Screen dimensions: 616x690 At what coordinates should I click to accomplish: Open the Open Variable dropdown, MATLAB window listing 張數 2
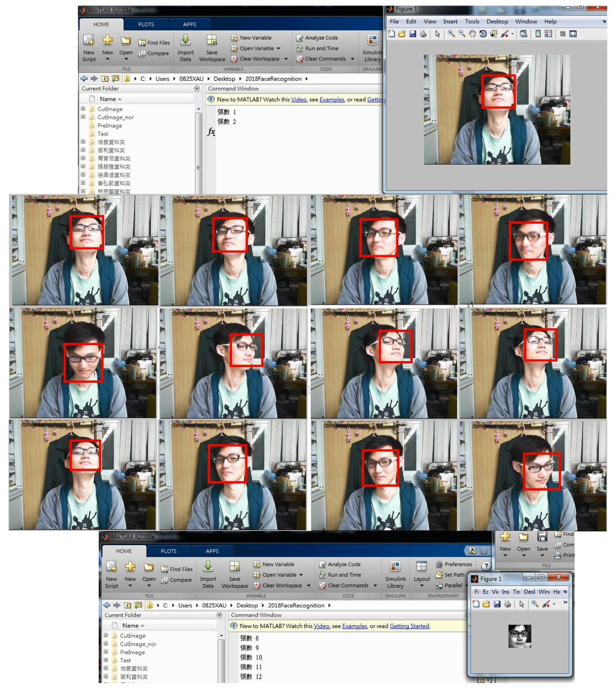[x=278, y=48]
